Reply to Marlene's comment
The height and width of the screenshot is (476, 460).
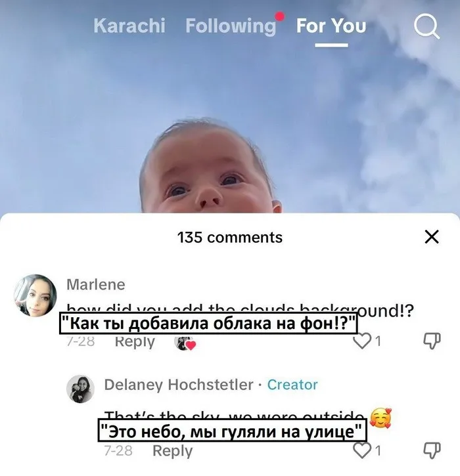point(135,341)
